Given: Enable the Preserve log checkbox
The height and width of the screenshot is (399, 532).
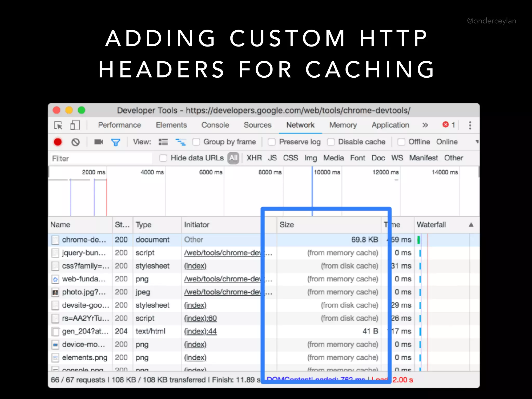Looking at the screenshot, I should point(272,142).
